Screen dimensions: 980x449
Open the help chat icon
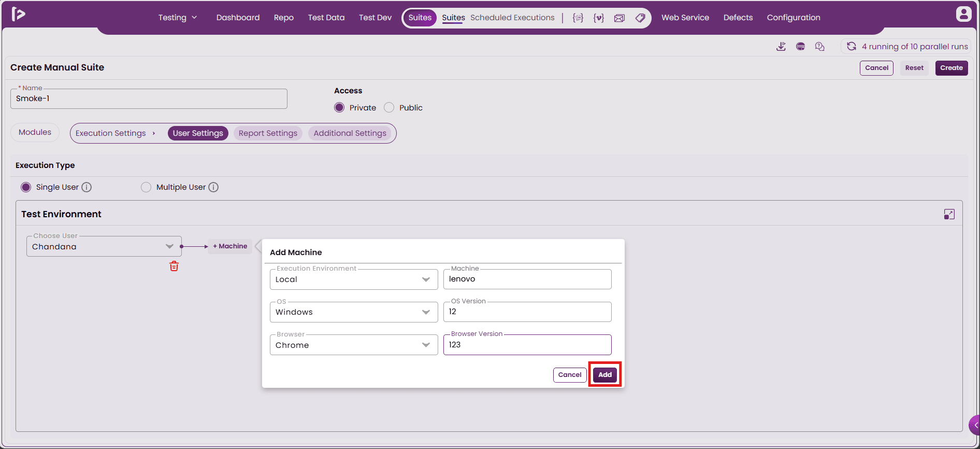[x=820, y=47]
